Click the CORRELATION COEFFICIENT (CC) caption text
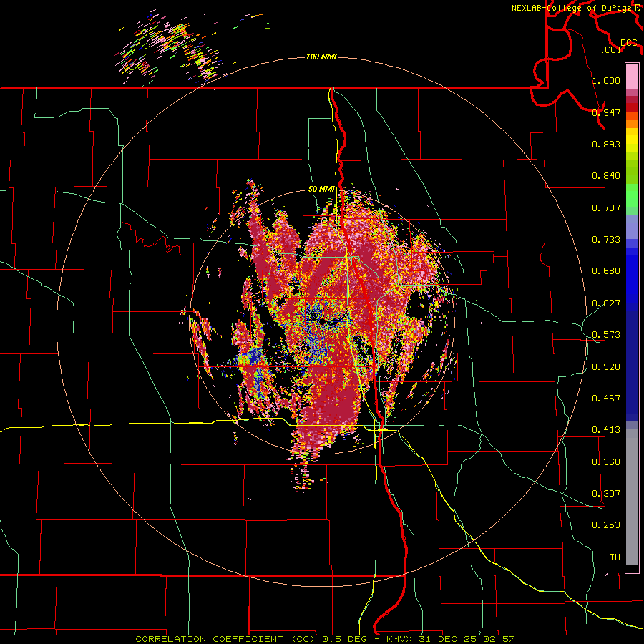The width and height of the screenshot is (644, 644). pos(227,639)
